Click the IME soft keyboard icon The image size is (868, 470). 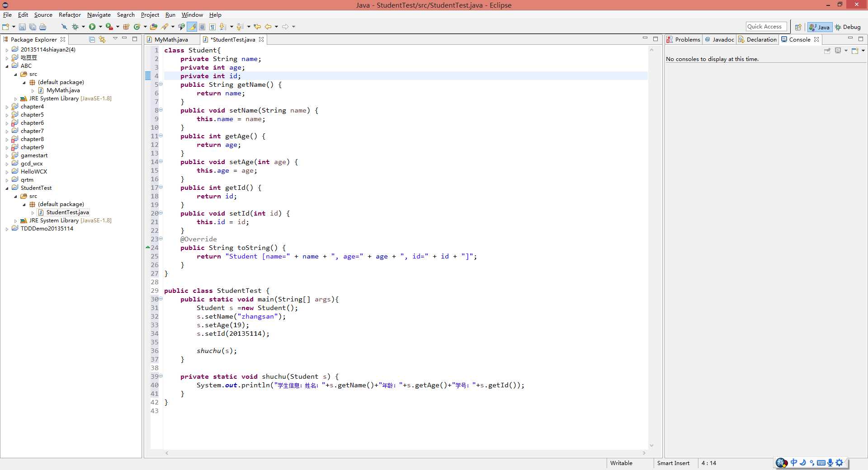pos(821,463)
